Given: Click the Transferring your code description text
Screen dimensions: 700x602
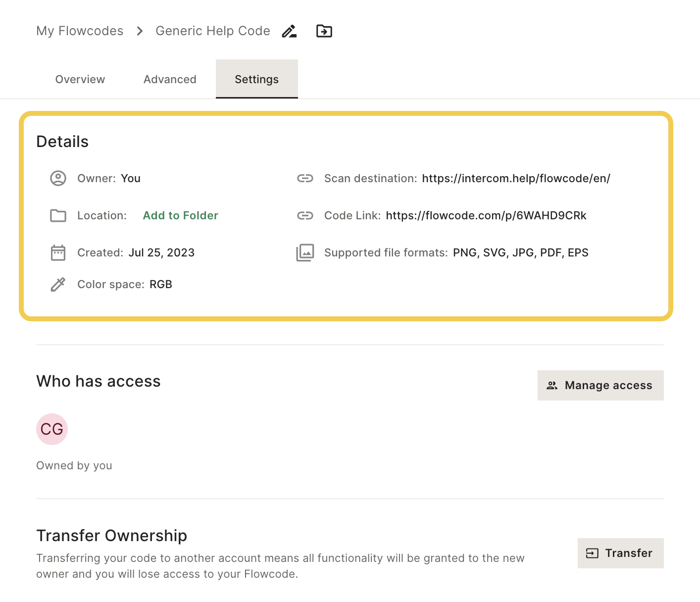Looking at the screenshot, I should 280,566.
